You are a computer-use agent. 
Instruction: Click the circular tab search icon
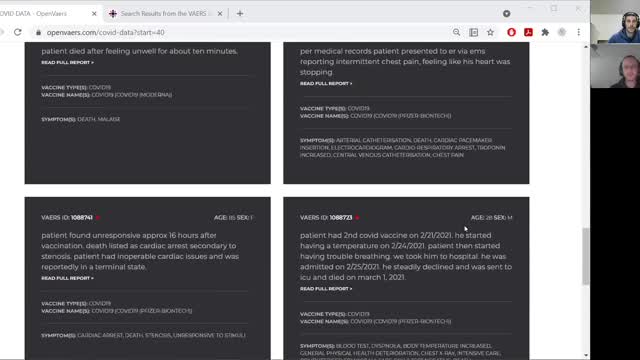pos(507,13)
